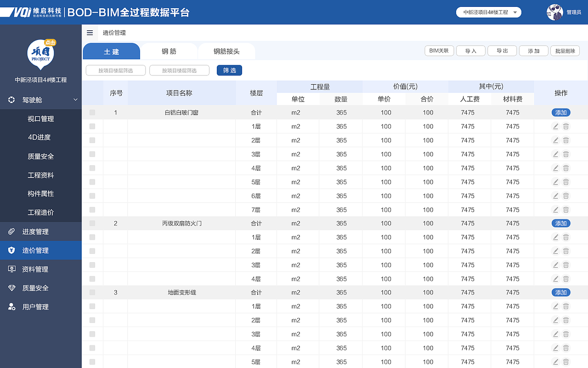Click the 管理员 avatar picture
This screenshot has width=588, height=368.
pyautogui.click(x=554, y=12)
